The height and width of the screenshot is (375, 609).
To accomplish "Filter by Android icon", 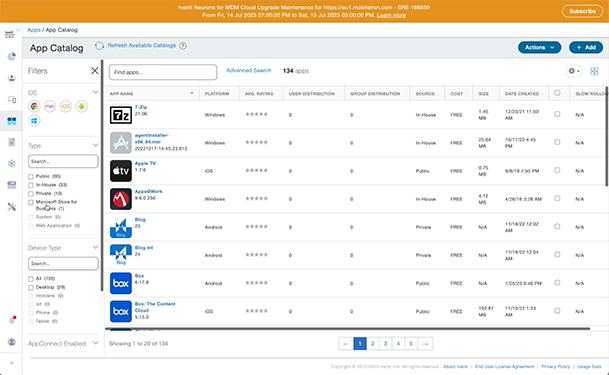I will (81, 106).
